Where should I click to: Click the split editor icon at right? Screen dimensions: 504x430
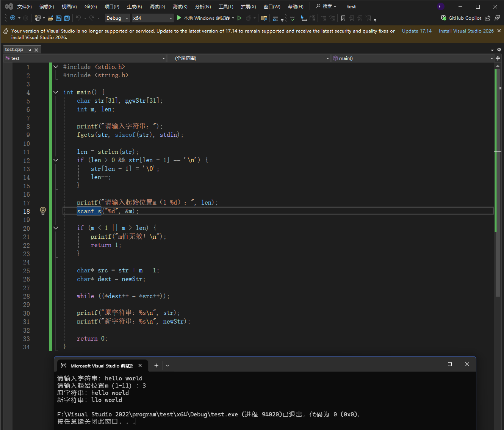498,58
